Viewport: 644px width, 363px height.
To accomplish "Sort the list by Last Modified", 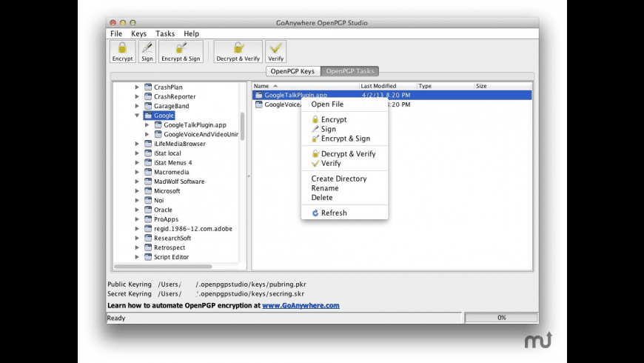I will 388,86.
